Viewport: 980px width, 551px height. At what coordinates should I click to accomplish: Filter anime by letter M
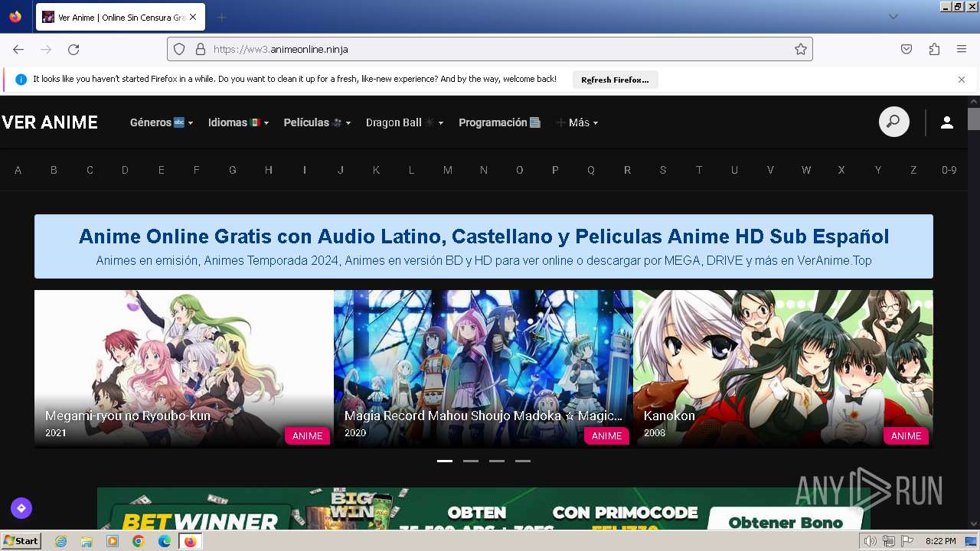click(x=448, y=170)
